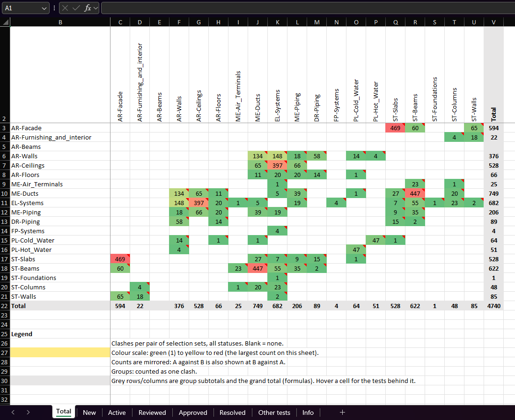Viewport: 515px width, 420px height.
Task: Select row 10 header
Action: tap(5, 194)
